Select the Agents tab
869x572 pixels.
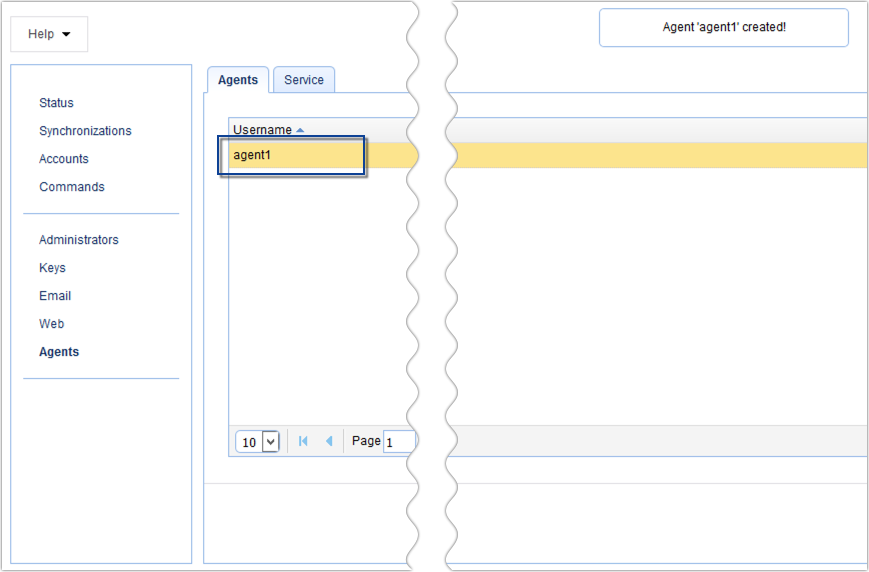click(x=238, y=80)
